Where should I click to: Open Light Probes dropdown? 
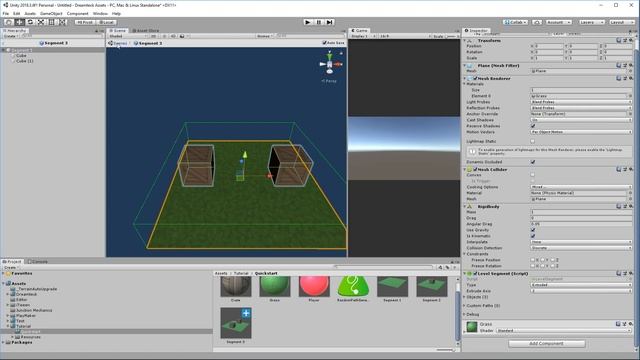(581, 102)
